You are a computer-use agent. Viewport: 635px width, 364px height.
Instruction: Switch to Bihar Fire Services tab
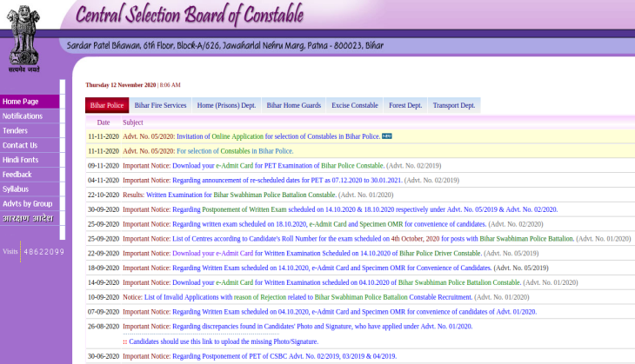click(x=160, y=105)
